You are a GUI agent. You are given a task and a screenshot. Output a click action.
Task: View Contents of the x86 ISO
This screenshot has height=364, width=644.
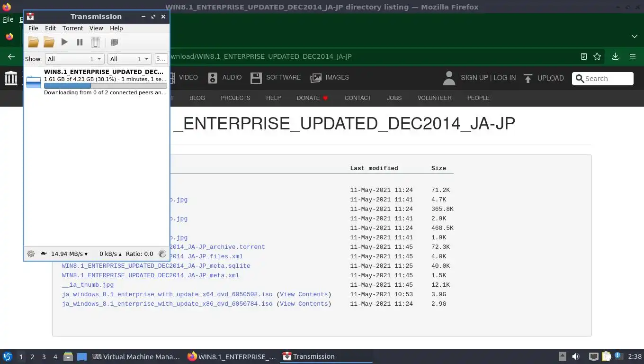304,304
